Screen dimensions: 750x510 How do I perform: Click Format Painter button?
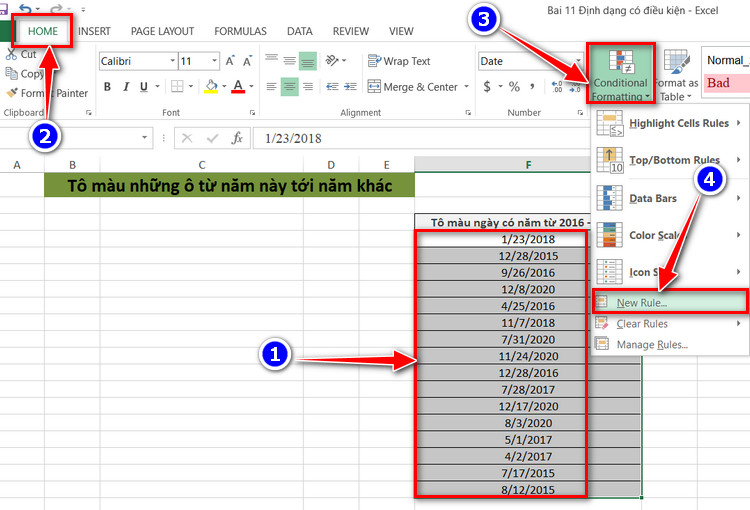click(x=47, y=93)
